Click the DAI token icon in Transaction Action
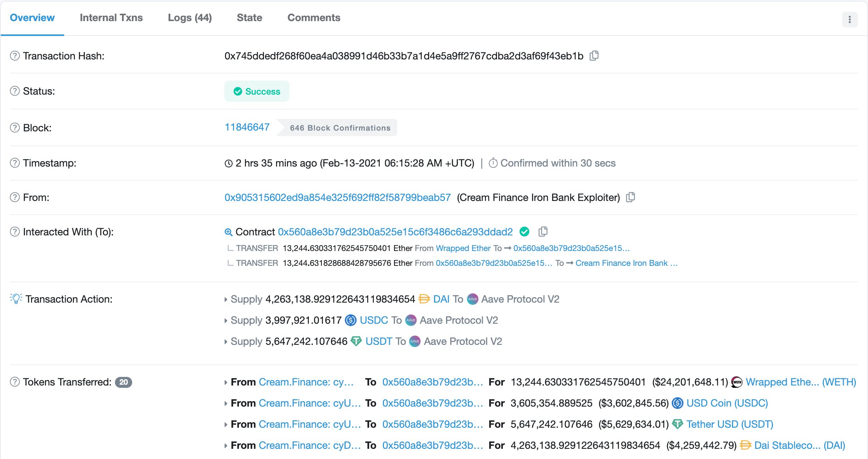This screenshot has height=459, width=868. pyautogui.click(x=424, y=299)
